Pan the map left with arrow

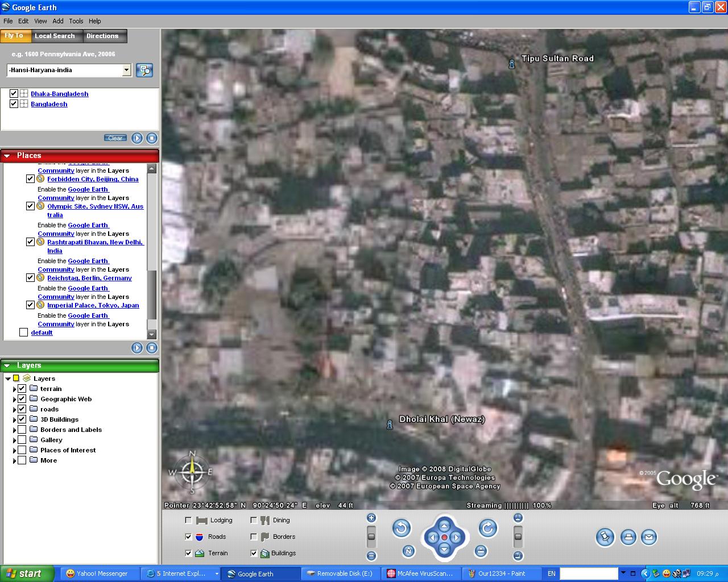pos(433,537)
